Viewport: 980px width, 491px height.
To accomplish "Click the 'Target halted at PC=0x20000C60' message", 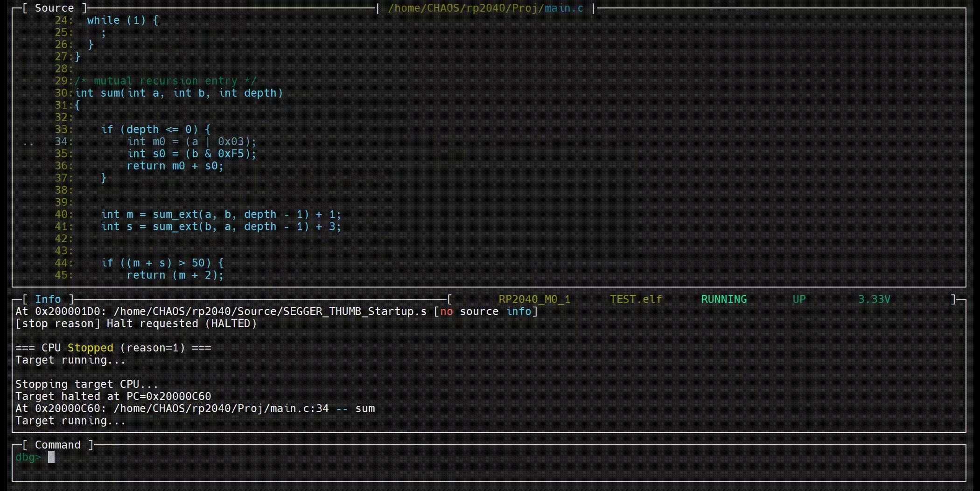I will pos(113,396).
